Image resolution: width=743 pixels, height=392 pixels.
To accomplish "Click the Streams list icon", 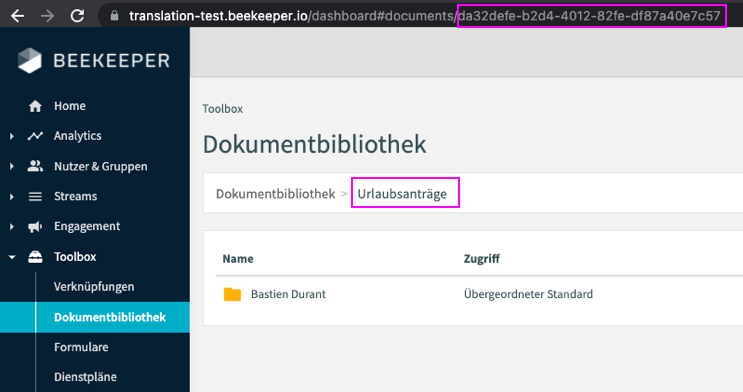I will coord(35,196).
